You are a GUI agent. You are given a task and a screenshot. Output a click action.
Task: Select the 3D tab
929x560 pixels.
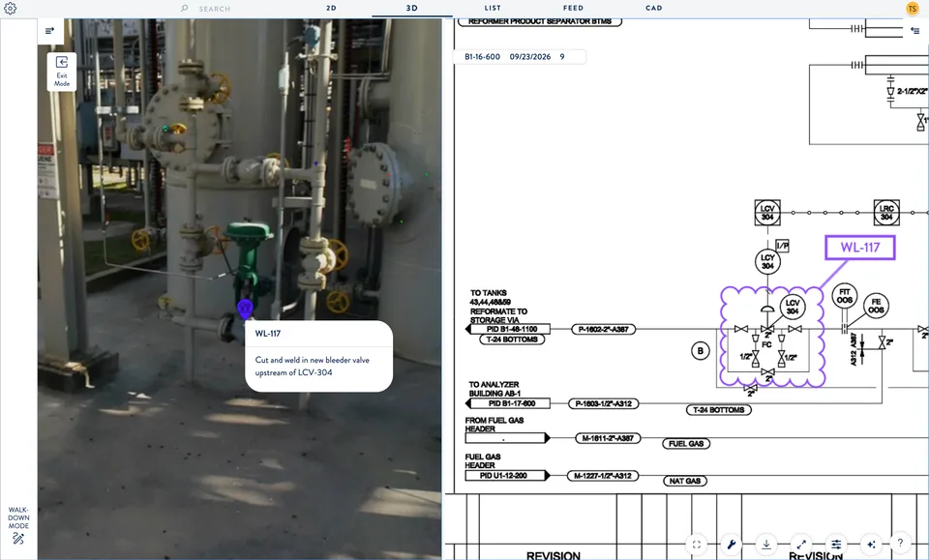point(412,9)
